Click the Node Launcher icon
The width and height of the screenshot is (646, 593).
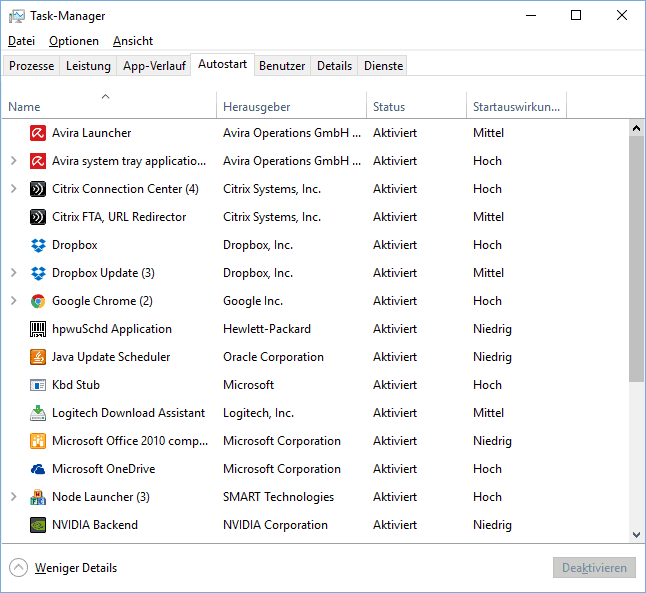tap(38, 497)
